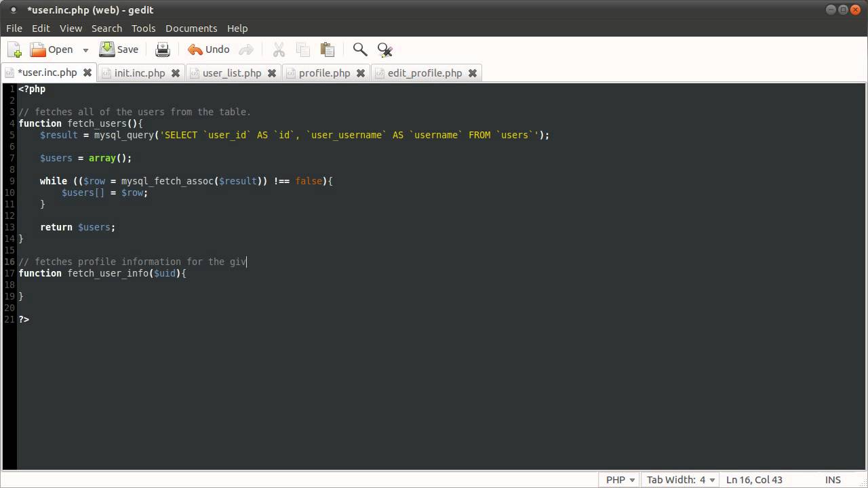
Task: Click the Copy icon
Action: [x=303, y=49]
